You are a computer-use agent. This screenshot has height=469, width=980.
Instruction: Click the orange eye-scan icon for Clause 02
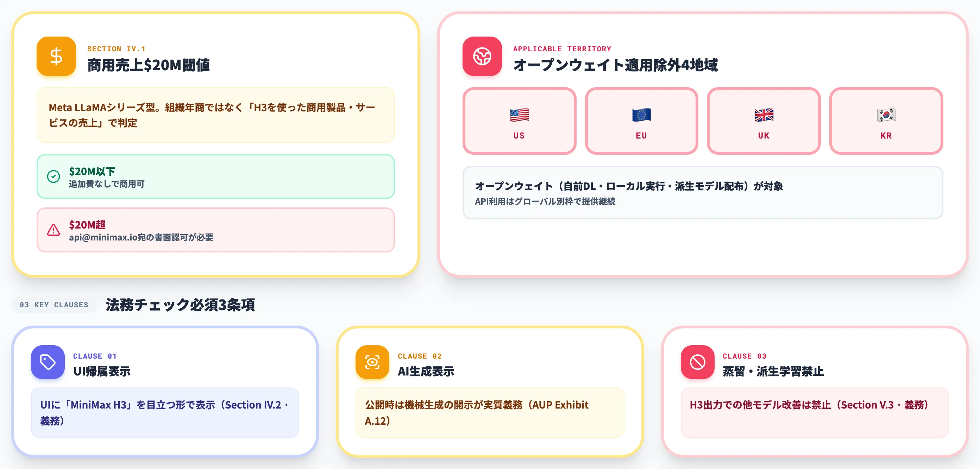click(372, 362)
